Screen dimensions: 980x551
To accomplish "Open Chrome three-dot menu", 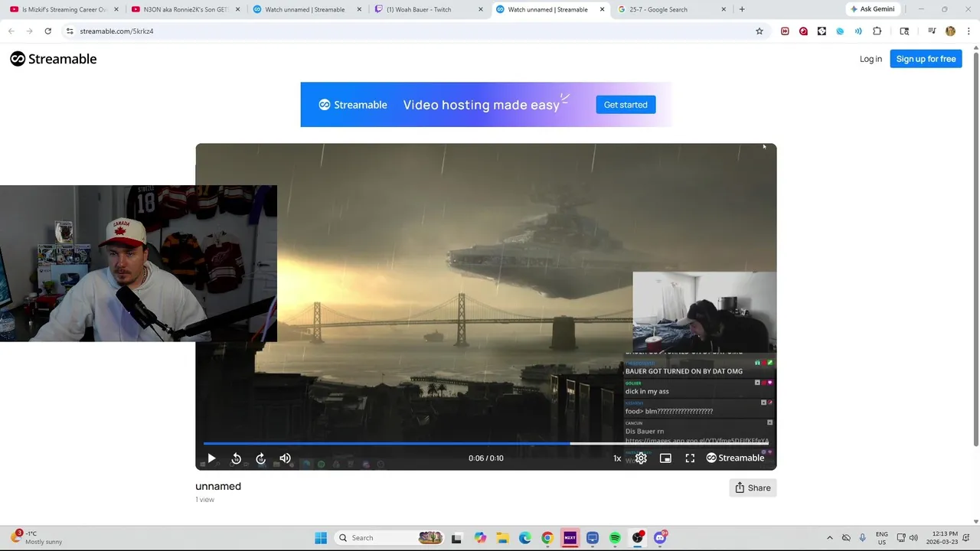I will [x=969, y=31].
